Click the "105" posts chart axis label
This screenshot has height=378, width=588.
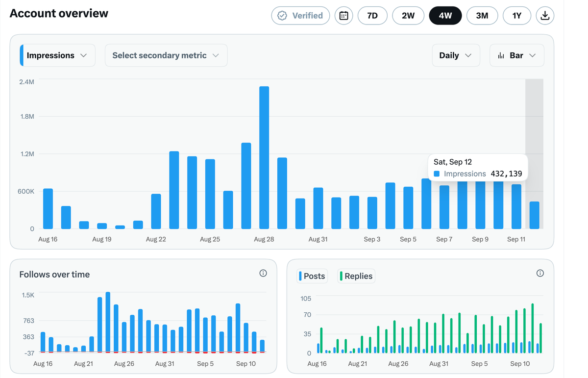[x=306, y=298]
